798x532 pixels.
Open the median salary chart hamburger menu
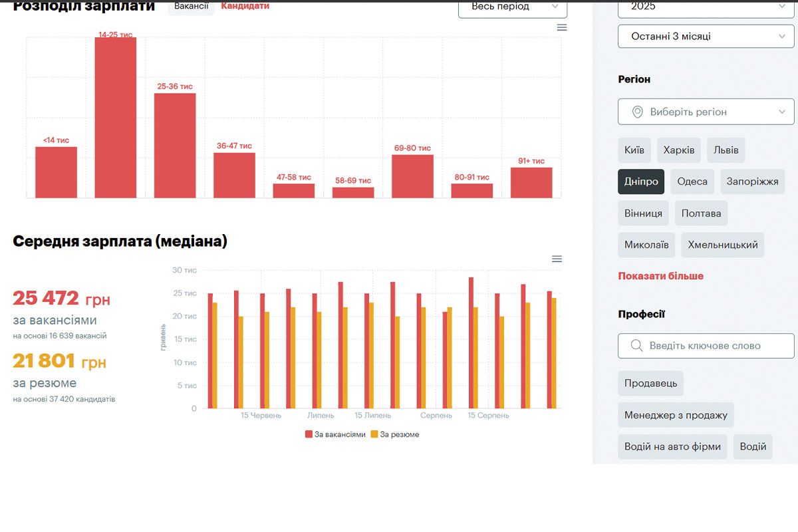click(557, 259)
